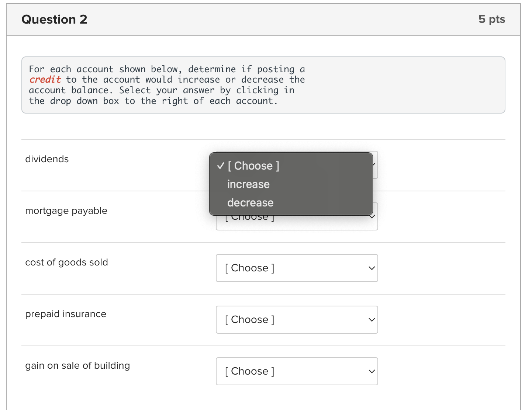Click the checkmark beside '[ Choose ]'
Viewport: 532px width, 410px height.
pos(220,166)
